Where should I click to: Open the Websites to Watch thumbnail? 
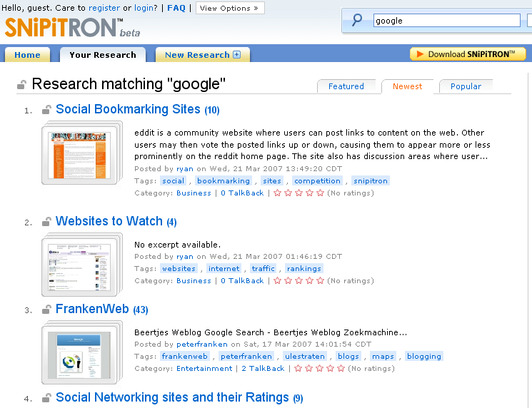81,265
